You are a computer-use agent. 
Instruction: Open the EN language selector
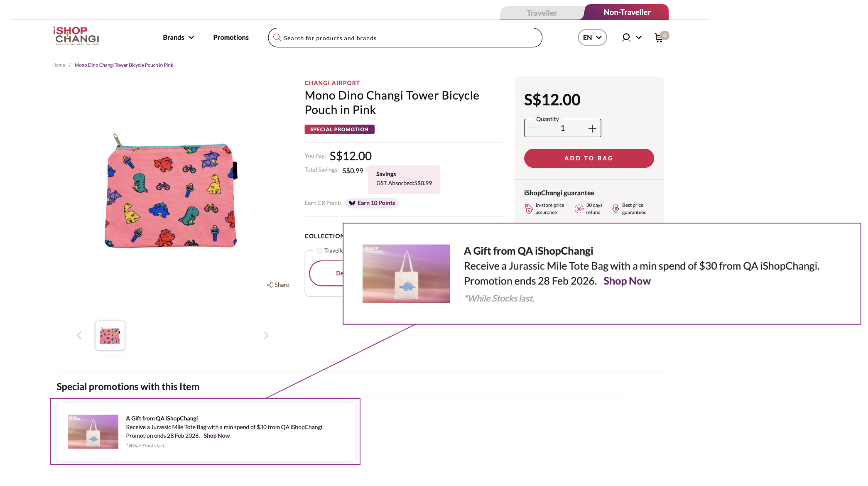pos(592,37)
